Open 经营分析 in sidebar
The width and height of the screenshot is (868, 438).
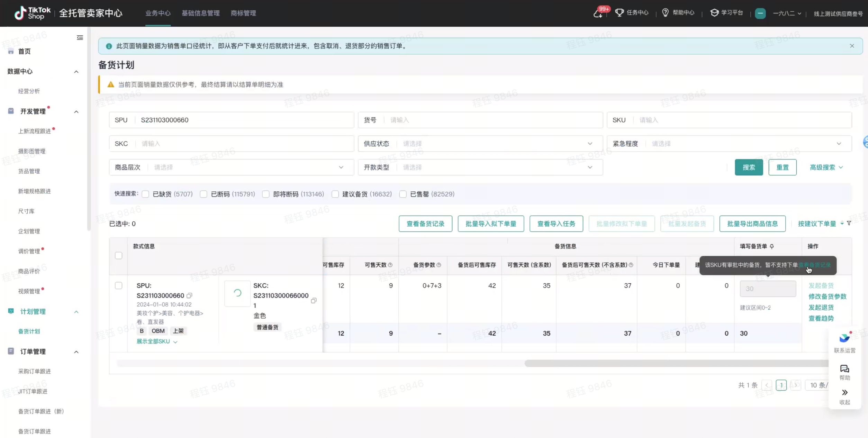click(29, 91)
